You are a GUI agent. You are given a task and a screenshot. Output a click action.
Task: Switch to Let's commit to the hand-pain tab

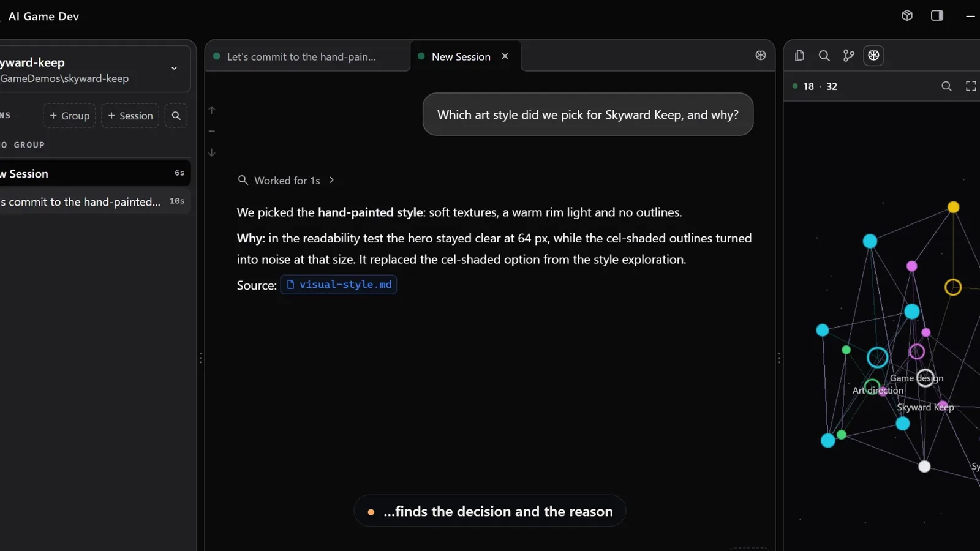tap(307, 56)
